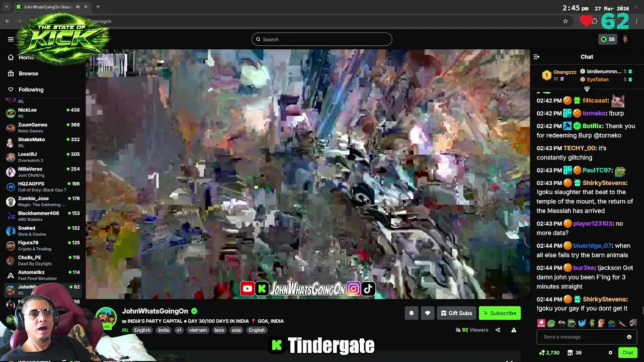Open the hamburger sidebar menu
The height and width of the screenshot is (362, 644).
11,39
